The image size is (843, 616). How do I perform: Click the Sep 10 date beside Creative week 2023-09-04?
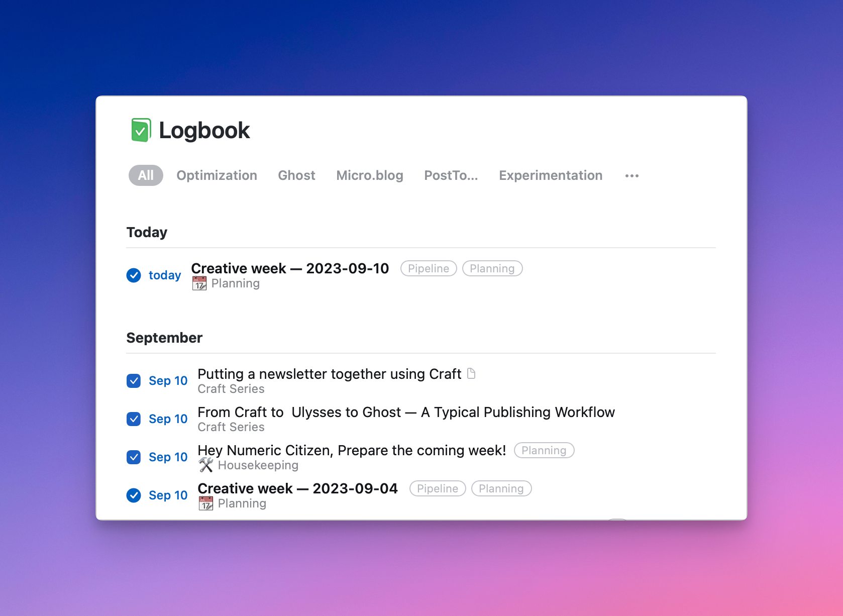pos(168,495)
